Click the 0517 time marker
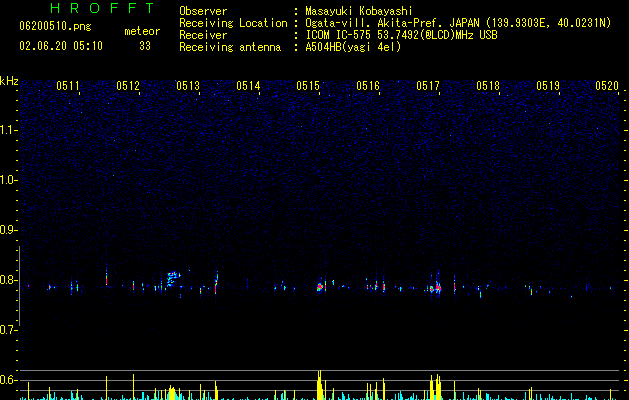 [428, 86]
